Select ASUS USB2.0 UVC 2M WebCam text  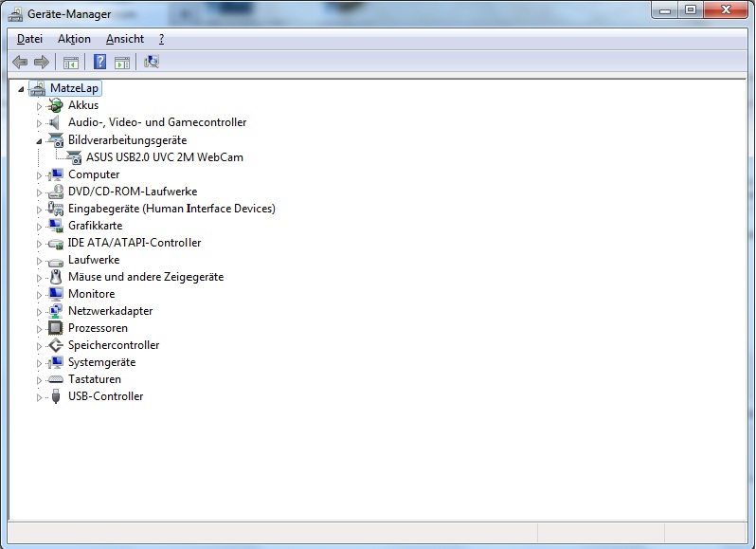coord(165,157)
